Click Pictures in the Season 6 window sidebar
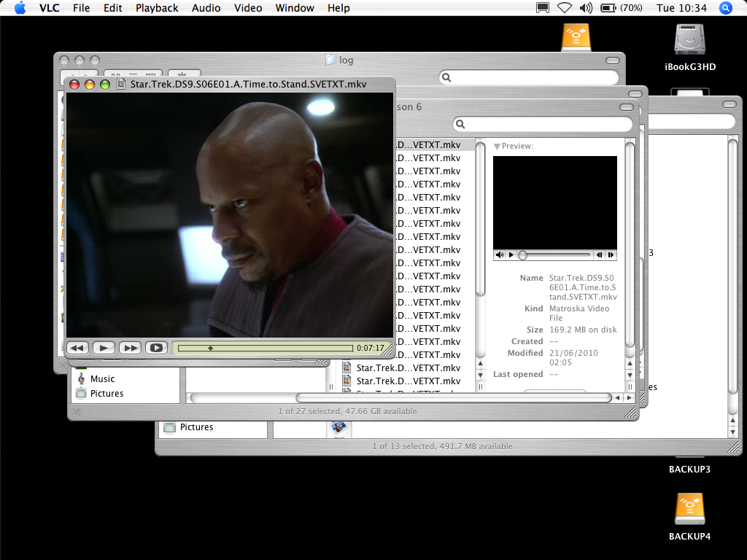747x560 pixels. click(x=107, y=394)
